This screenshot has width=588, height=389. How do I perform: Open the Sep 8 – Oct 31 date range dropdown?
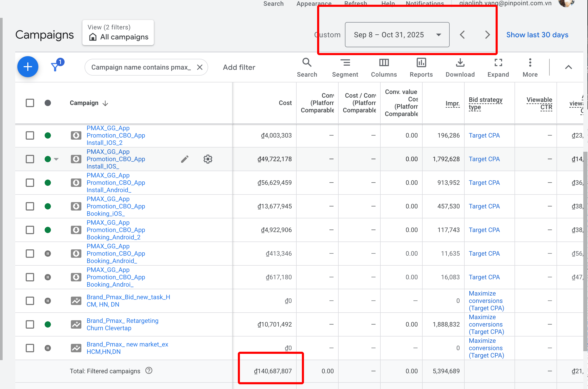tap(397, 35)
